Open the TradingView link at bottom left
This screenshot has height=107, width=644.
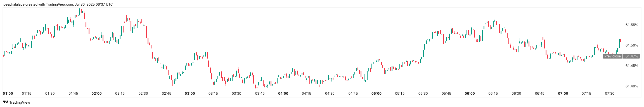point(16,102)
